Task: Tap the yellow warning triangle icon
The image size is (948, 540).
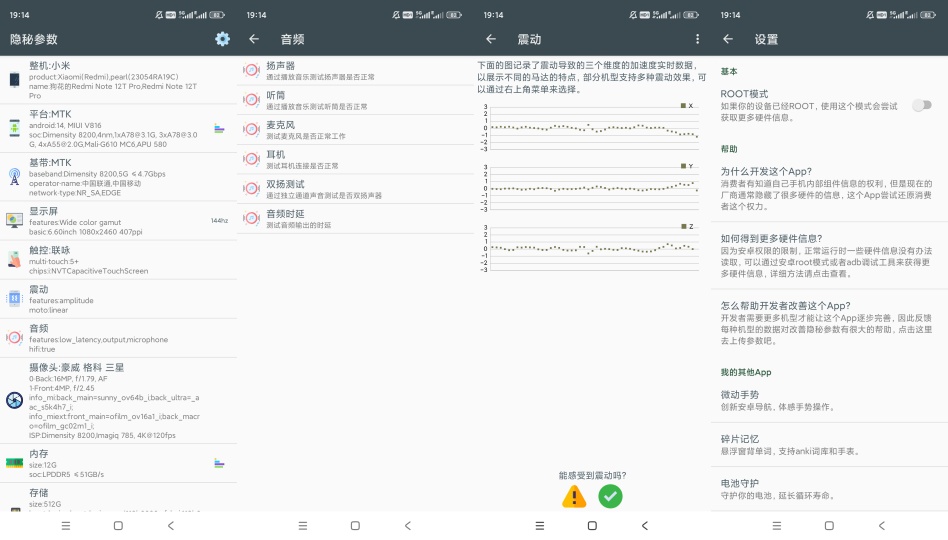Action: pos(574,496)
